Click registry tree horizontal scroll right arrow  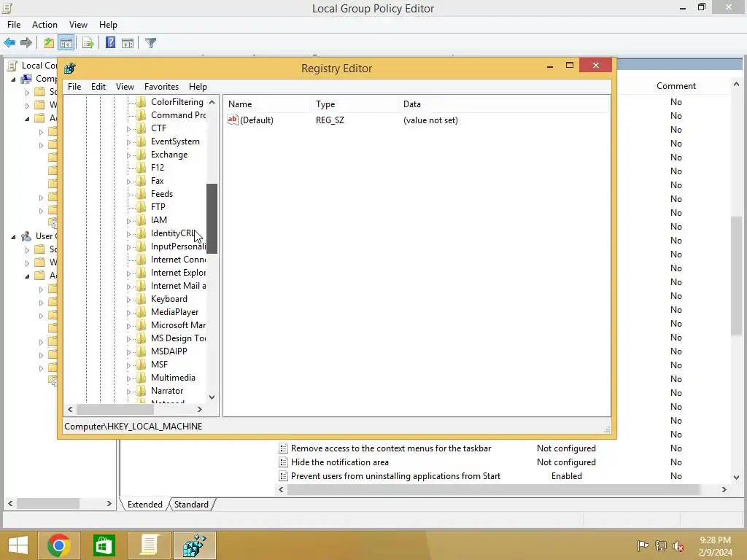pos(200,410)
